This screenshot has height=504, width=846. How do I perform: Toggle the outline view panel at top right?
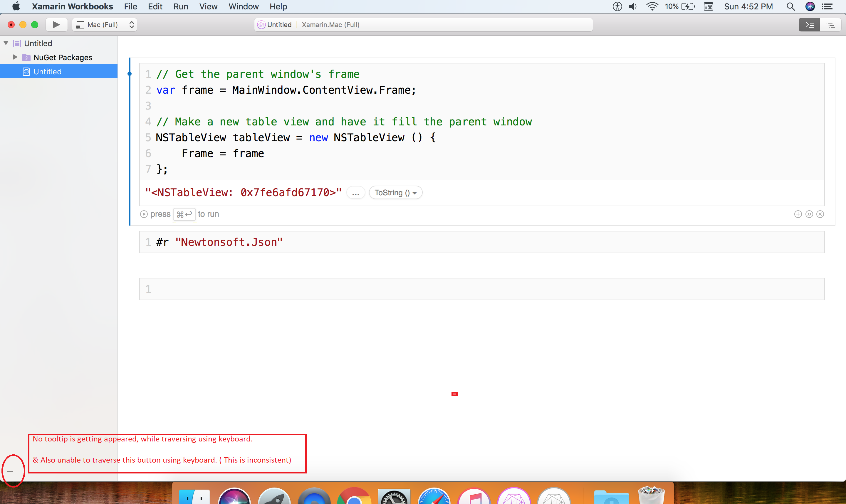831,24
